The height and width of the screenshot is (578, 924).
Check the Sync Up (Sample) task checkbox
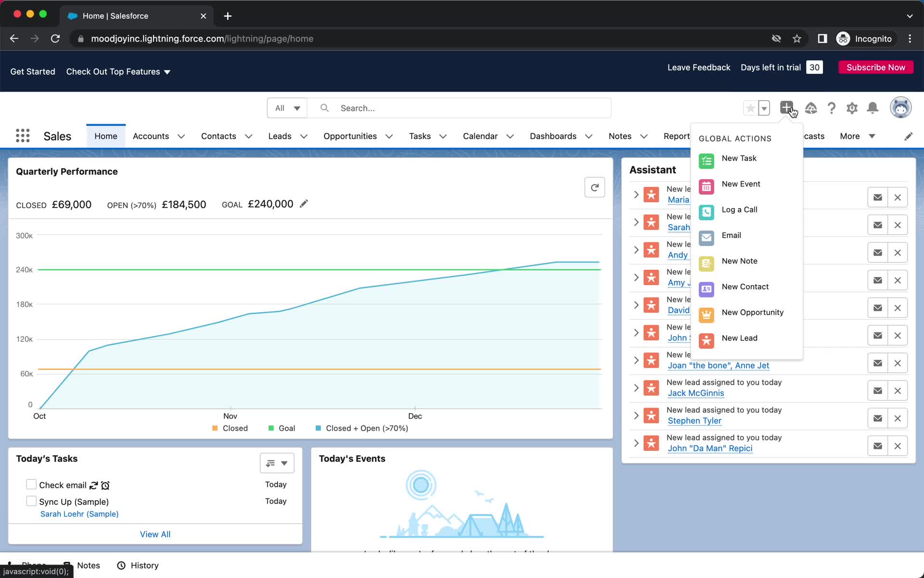(31, 501)
